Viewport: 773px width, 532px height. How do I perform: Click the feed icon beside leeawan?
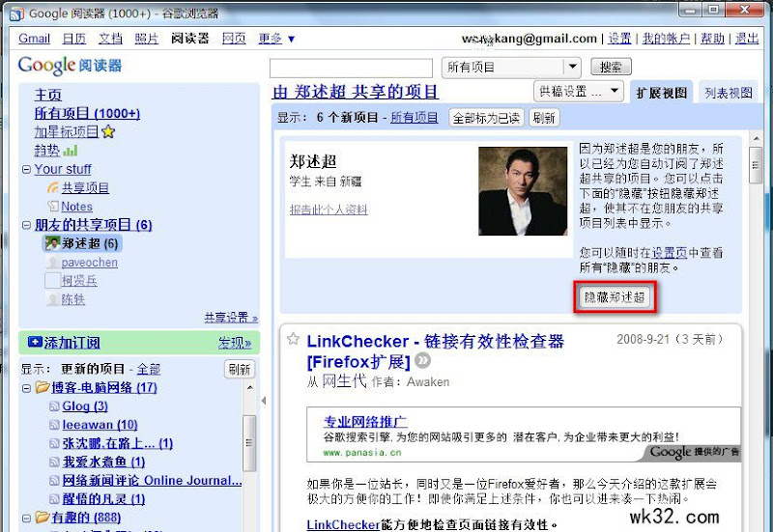54,425
